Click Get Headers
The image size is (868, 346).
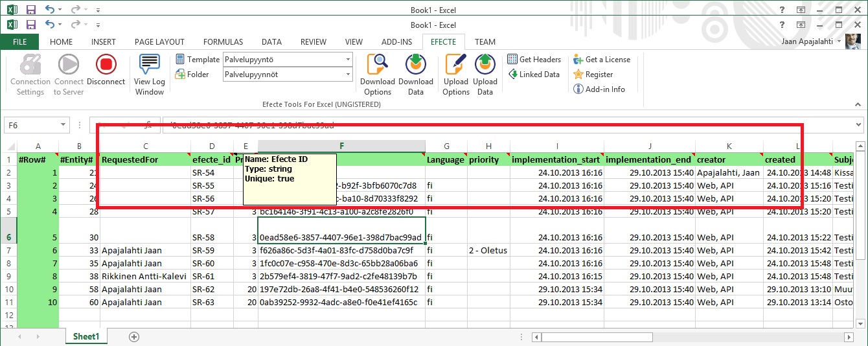[x=534, y=60]
